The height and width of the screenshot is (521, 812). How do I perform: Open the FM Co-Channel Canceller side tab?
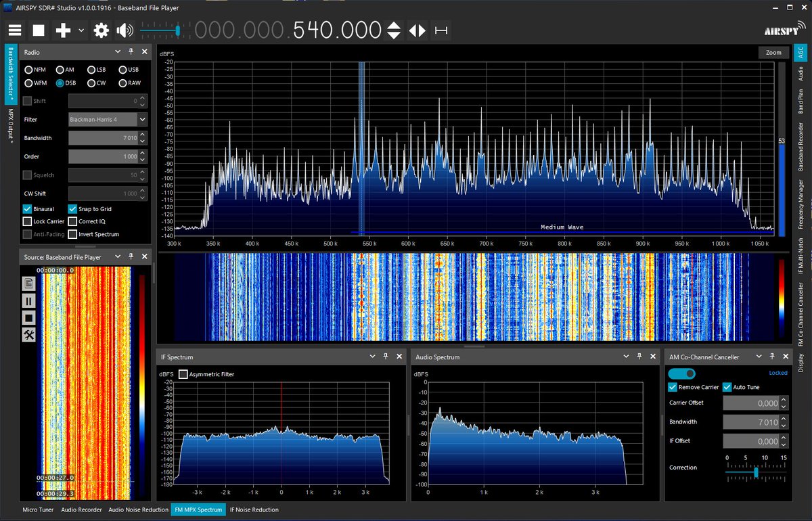(800, 314)
